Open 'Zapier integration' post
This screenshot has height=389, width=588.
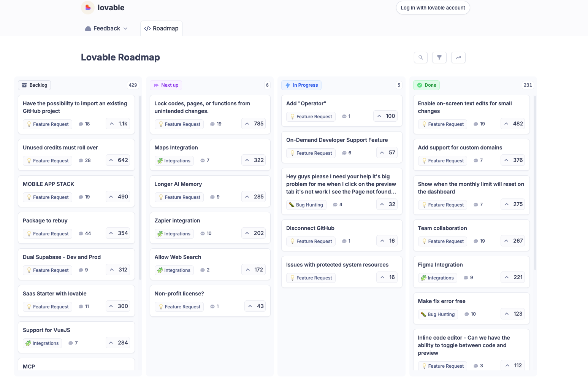coord(177,221)
